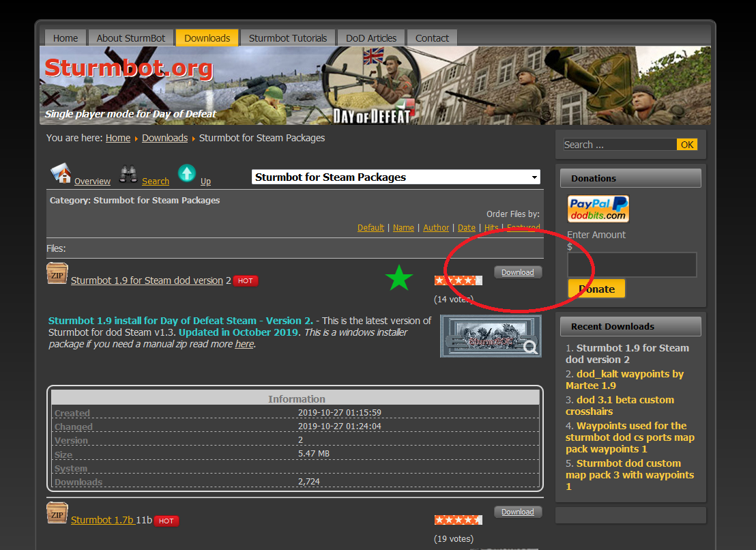Order files by Date

pyautogui.click(x=466, y=227)
